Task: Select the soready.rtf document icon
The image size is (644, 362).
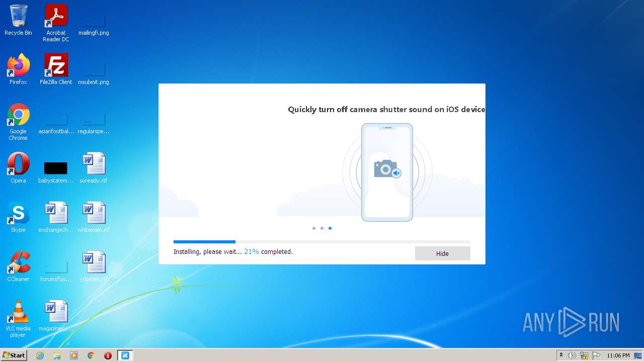Action: point(94,168)
